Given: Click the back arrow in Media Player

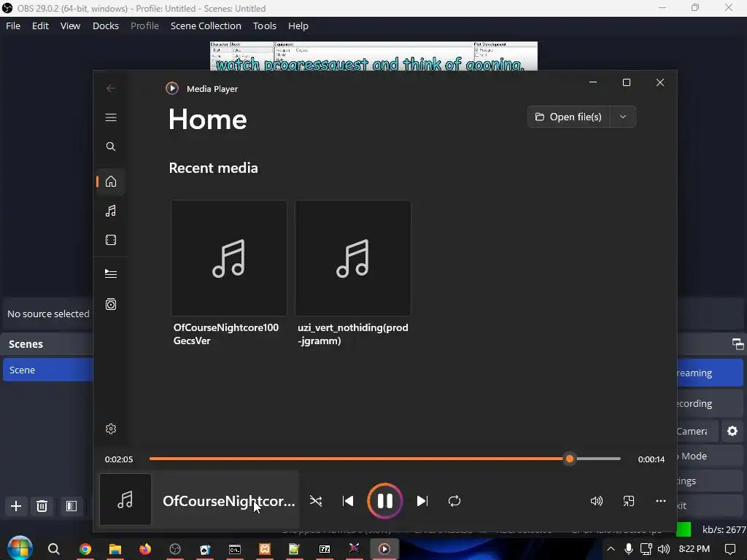Looking at the screenshot, I should pyautogui.click(x=111, y=88).
